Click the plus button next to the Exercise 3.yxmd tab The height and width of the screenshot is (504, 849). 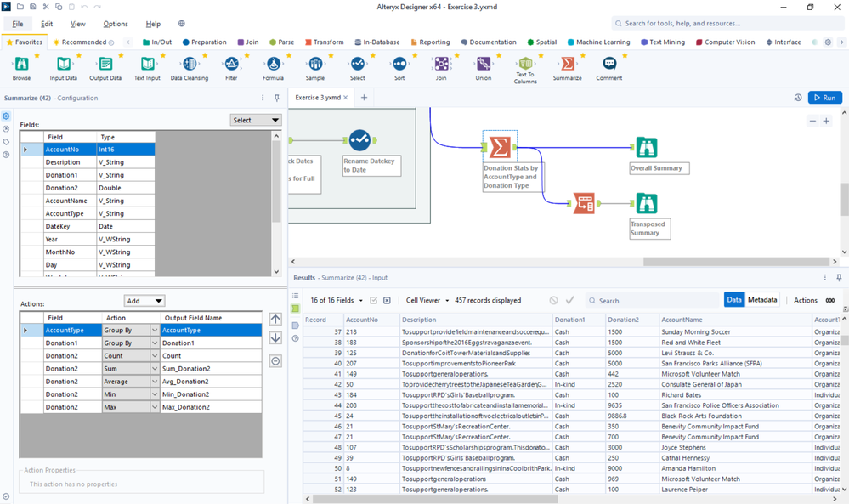pyautogui.click(x=364, y=97)
